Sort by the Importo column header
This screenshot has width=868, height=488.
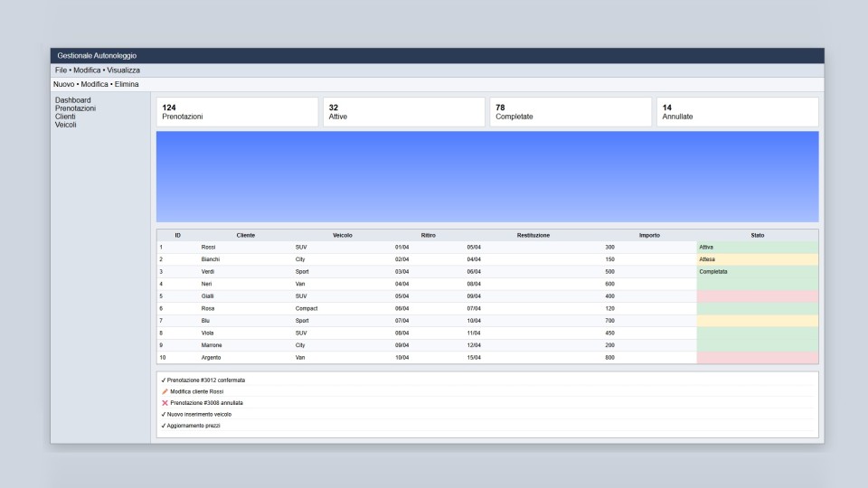(649, 235)
